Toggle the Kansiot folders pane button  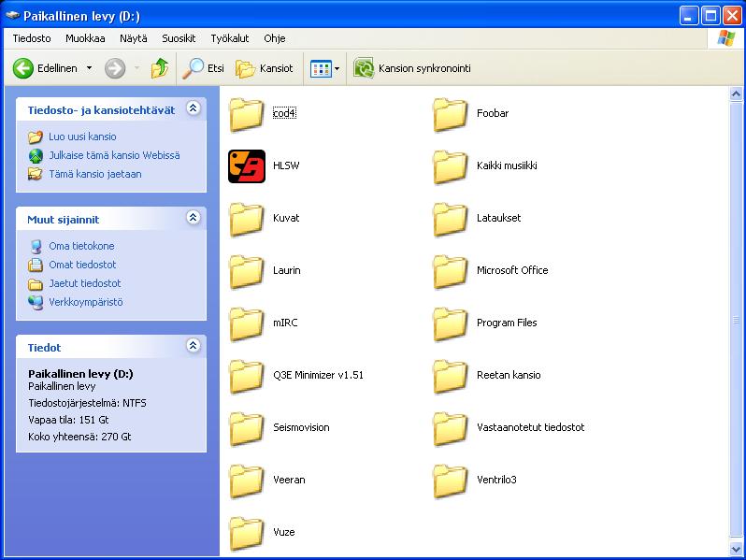265,68
